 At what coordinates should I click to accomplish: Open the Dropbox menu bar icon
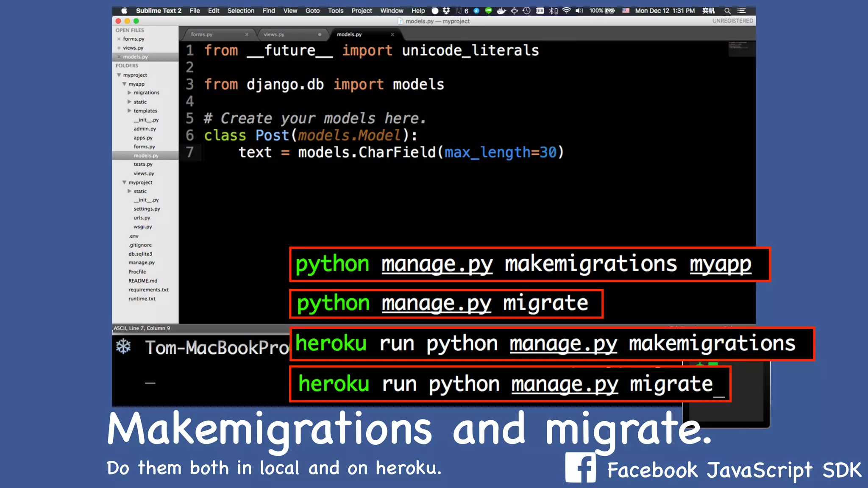(446, 11)
